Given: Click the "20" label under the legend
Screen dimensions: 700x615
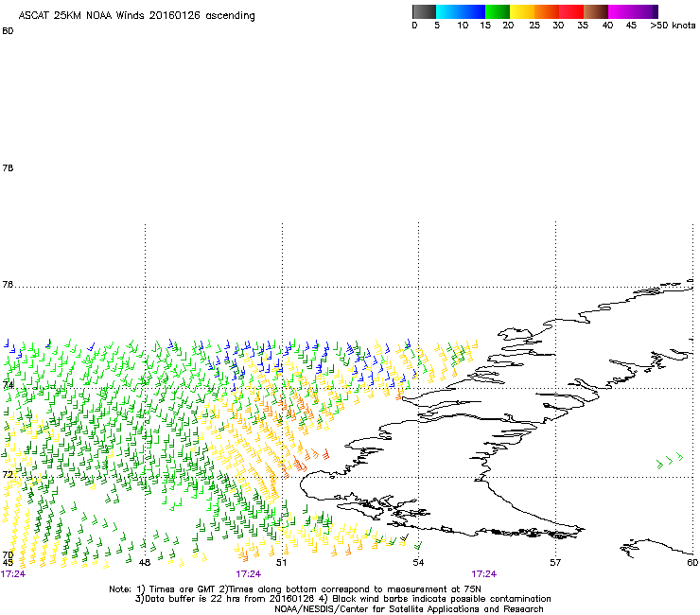Looking at the screenshot, I should [508, 26].
